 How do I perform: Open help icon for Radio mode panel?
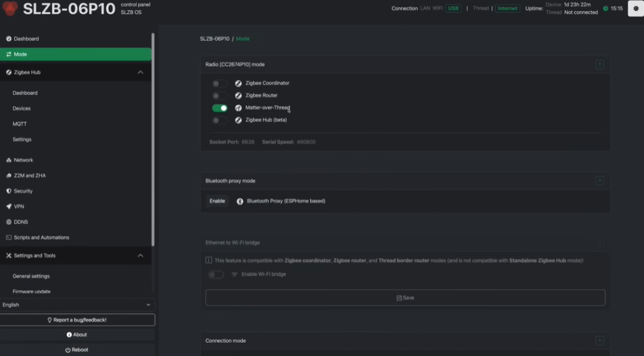[599, 64]
